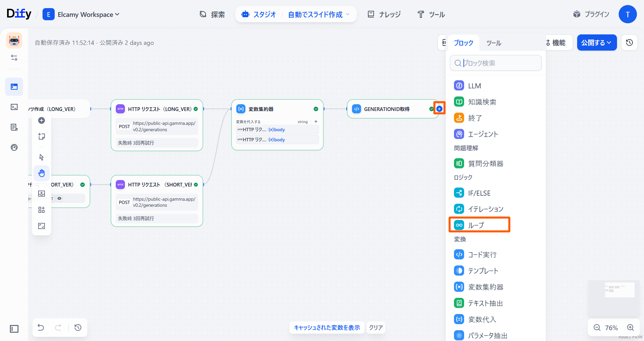Open the 公開する dropdown button
Image resolution: width=644 pixels, height=341 pixels.
click(x=596, y=42)
